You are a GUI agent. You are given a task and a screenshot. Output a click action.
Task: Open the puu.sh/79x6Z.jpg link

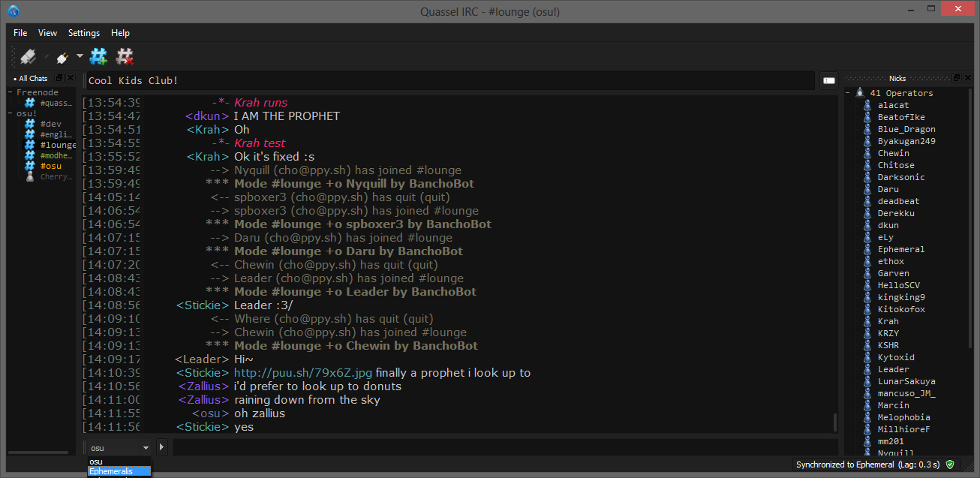pyautogui.click(x=303, y=373)
